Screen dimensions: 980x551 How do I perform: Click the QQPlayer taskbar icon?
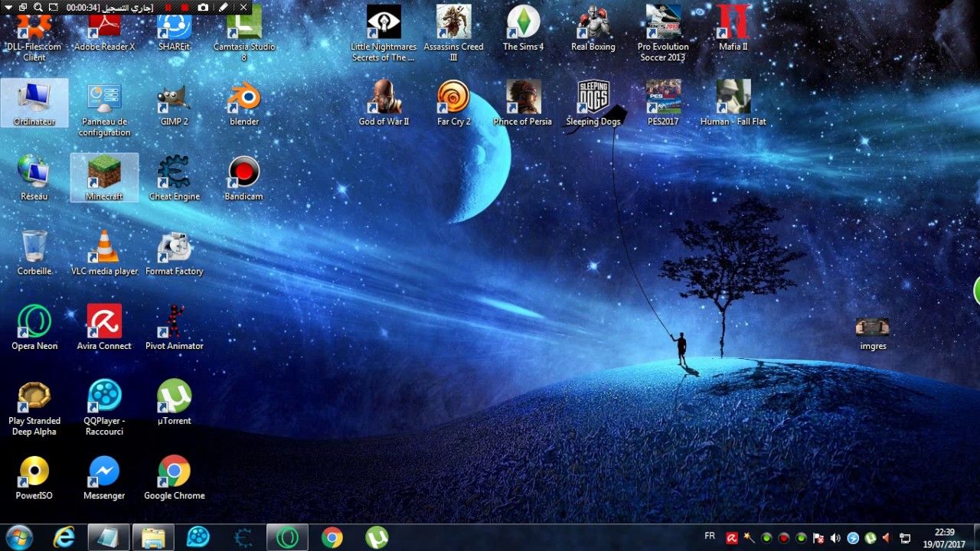[198, 537]
